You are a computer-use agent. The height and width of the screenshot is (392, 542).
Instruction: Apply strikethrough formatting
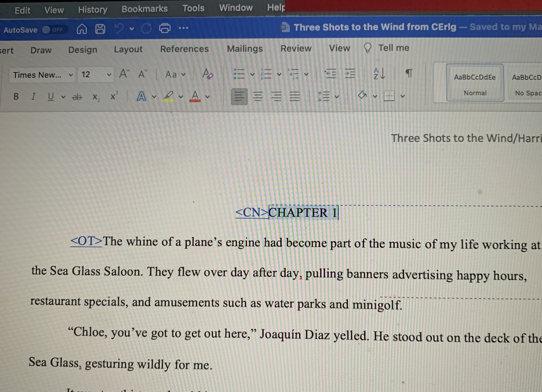[77, 97]
